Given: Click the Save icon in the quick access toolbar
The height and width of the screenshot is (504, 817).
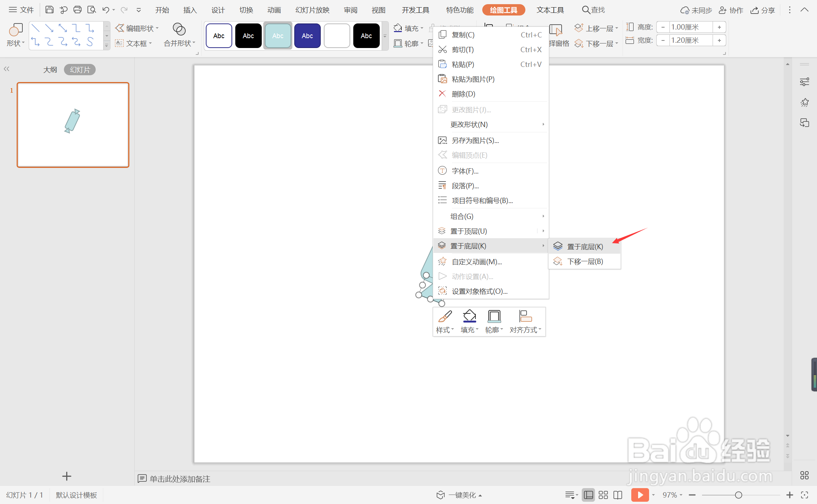Looking at the screenshot, I should pyautogui.click(x=49, y=10).
